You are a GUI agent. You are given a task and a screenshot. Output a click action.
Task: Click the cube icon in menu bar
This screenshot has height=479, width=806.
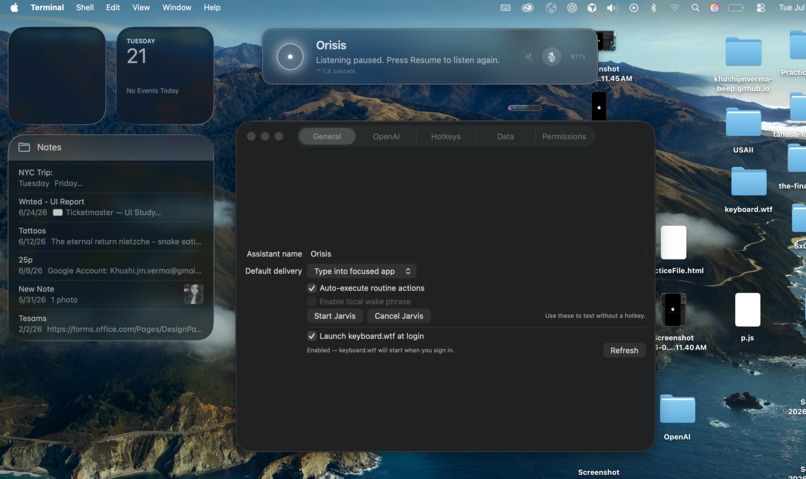pos(592,8)
